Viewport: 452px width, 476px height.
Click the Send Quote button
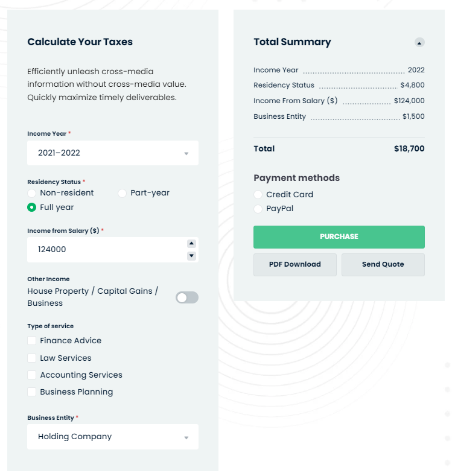click(383, 265)
